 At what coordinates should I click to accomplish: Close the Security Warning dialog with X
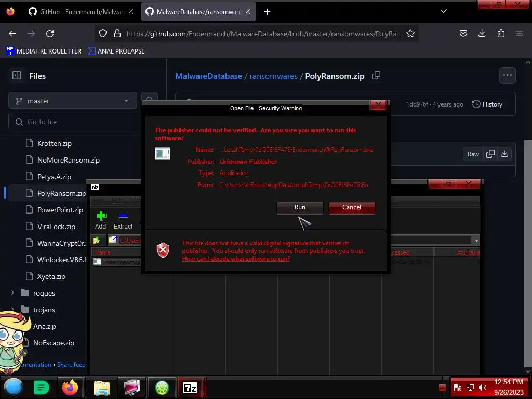378,105
